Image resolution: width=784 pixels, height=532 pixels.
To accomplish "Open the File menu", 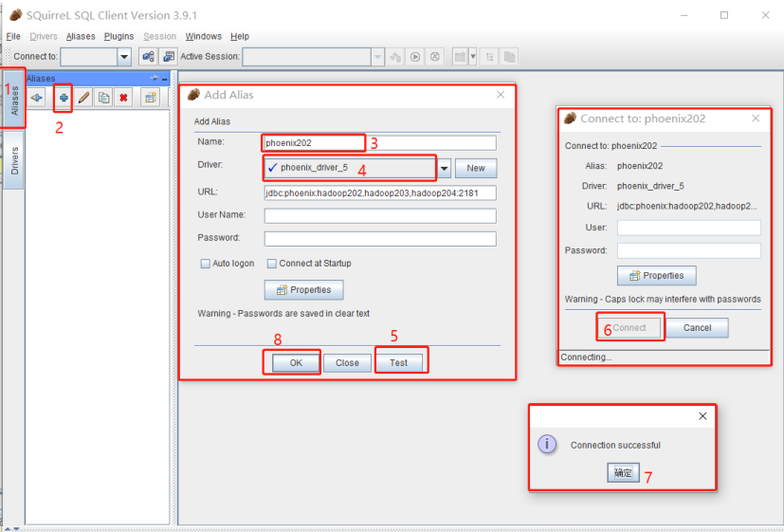I will [13, 36].
